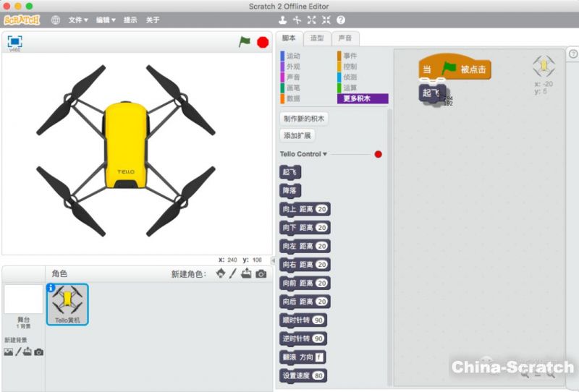Choose new sprite from library icon

click(x=221, y=273)
